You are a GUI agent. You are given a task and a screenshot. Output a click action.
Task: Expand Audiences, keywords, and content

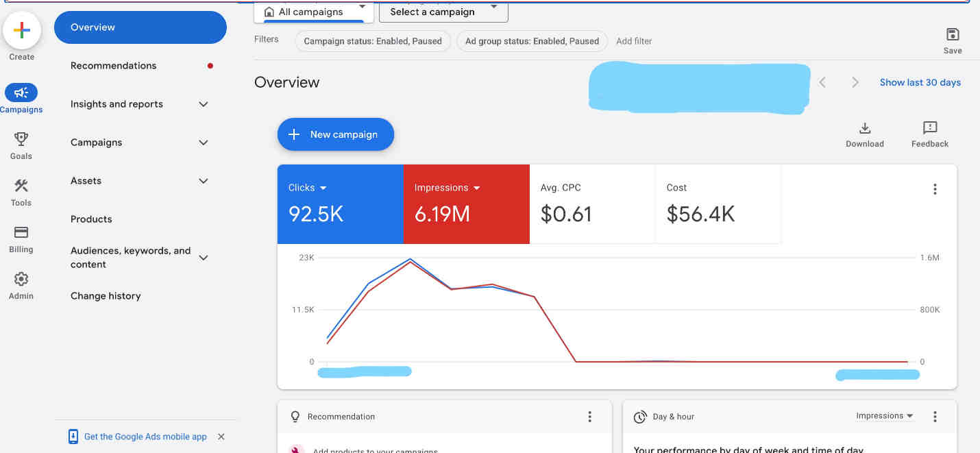[x=203, y=258]
